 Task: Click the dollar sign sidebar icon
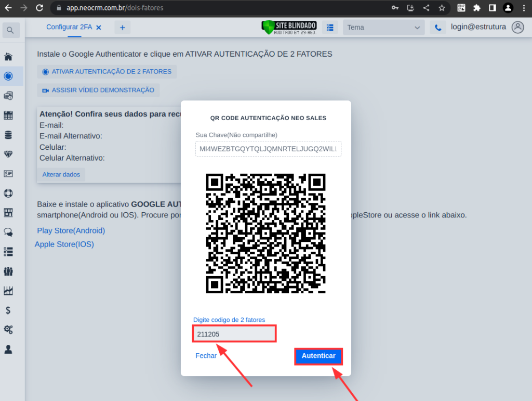point(8,310)
